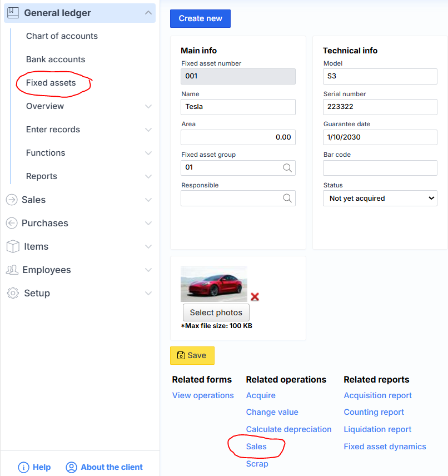Select Bank accounts in sidebar
The height and width of the screenshot is (476, 448).
click(x=56, y=59)
